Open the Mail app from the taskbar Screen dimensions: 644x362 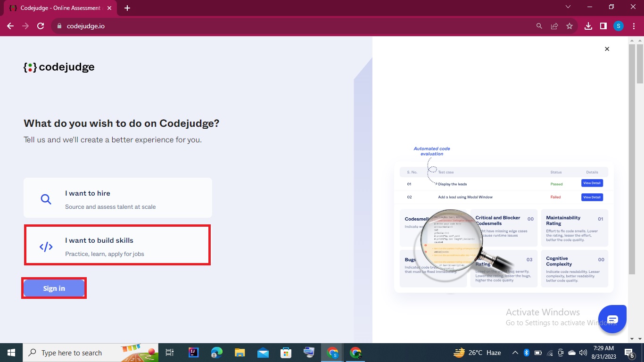(x=263, y=353)
